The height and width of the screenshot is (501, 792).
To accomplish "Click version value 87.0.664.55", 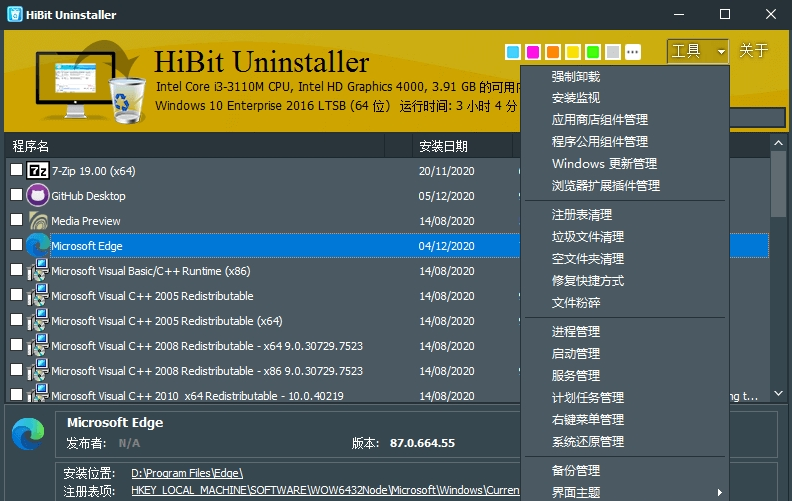I will click(422, 443).
